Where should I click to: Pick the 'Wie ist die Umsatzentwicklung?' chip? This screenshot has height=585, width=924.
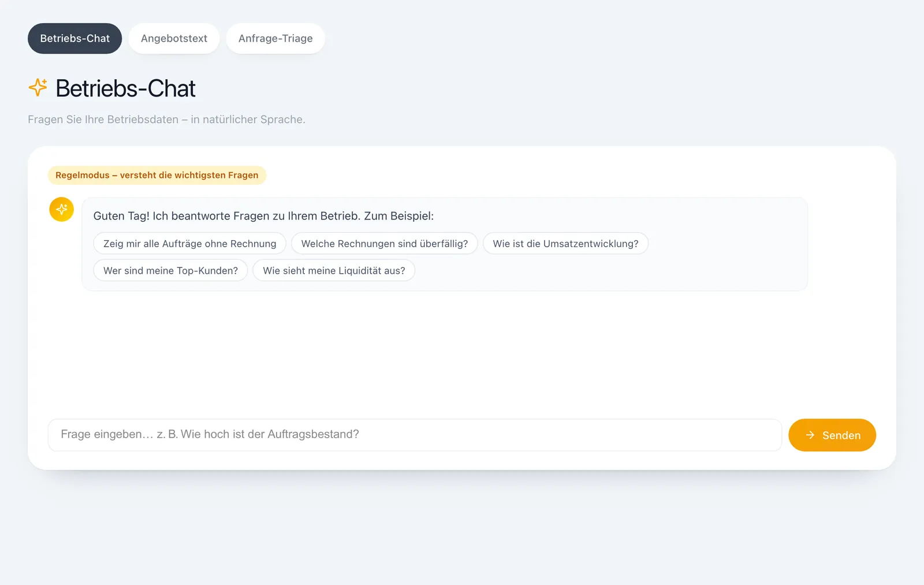click(x=565, y=244)
